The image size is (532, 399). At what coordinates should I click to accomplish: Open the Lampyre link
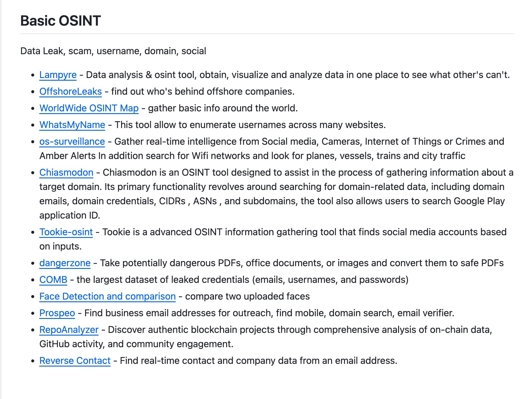(58, 75)
